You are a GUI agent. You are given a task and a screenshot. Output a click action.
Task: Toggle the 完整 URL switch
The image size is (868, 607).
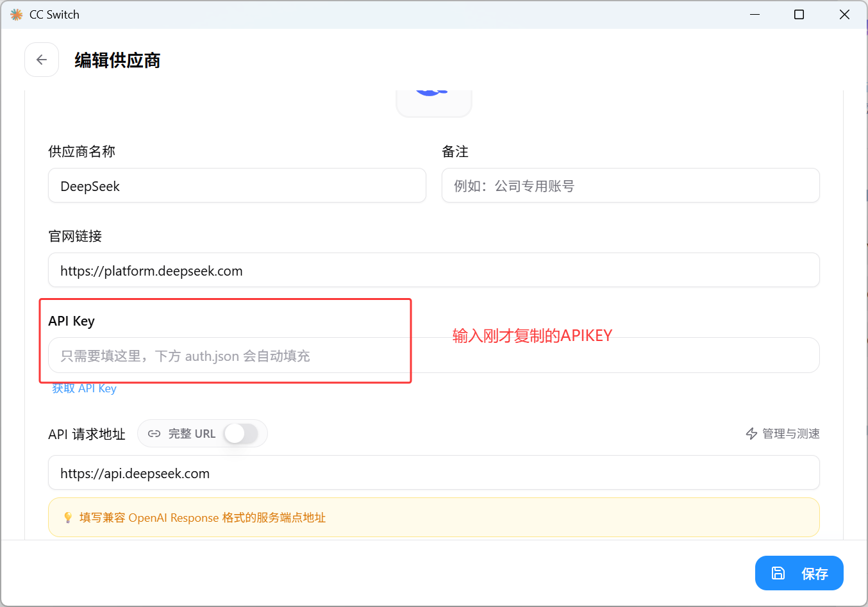coord(241,434)
